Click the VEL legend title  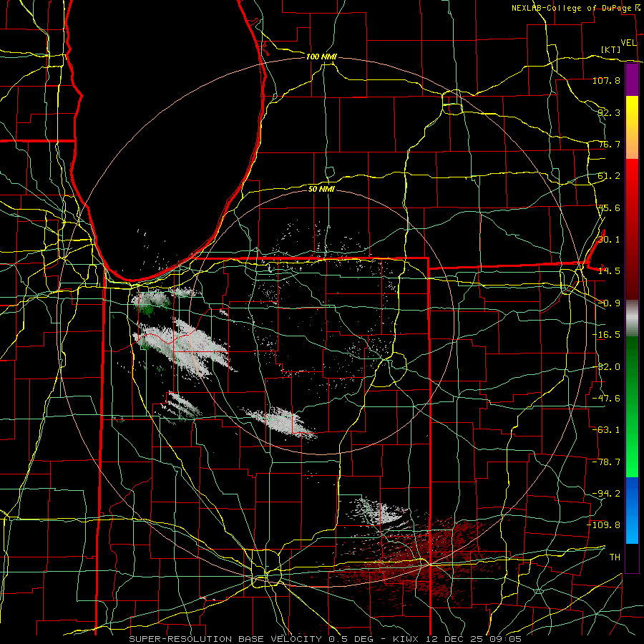(629, 43)
